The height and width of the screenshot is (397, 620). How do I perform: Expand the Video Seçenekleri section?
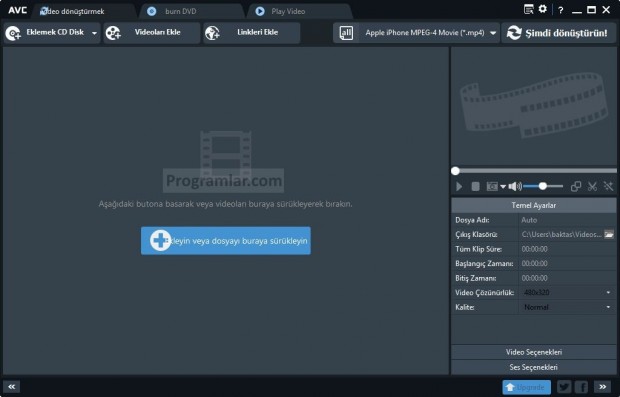(x=533, y=352)
